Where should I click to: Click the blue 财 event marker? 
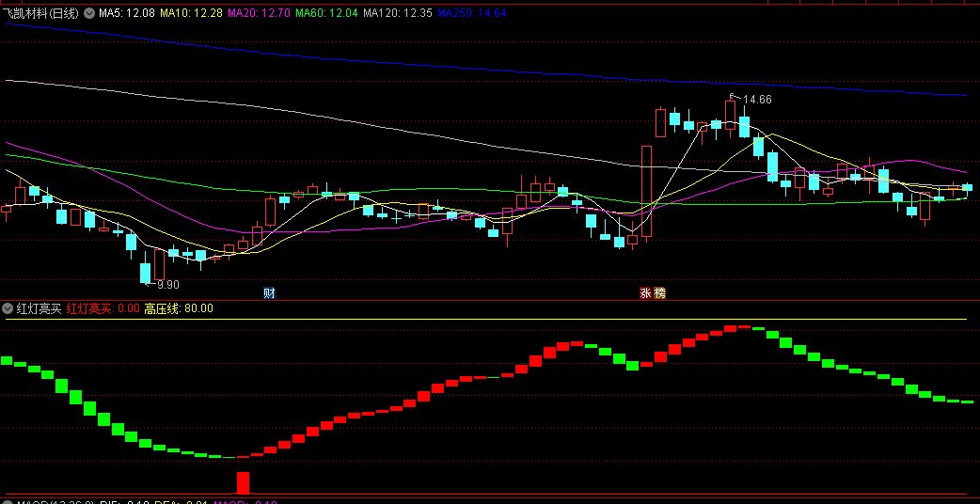coord(269,293)
